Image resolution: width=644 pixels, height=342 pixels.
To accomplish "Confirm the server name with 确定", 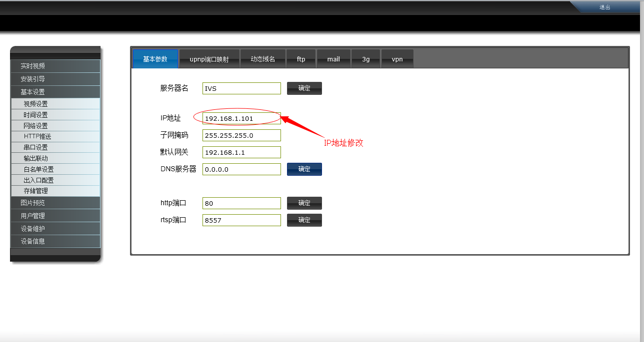I will click(304, 88).
